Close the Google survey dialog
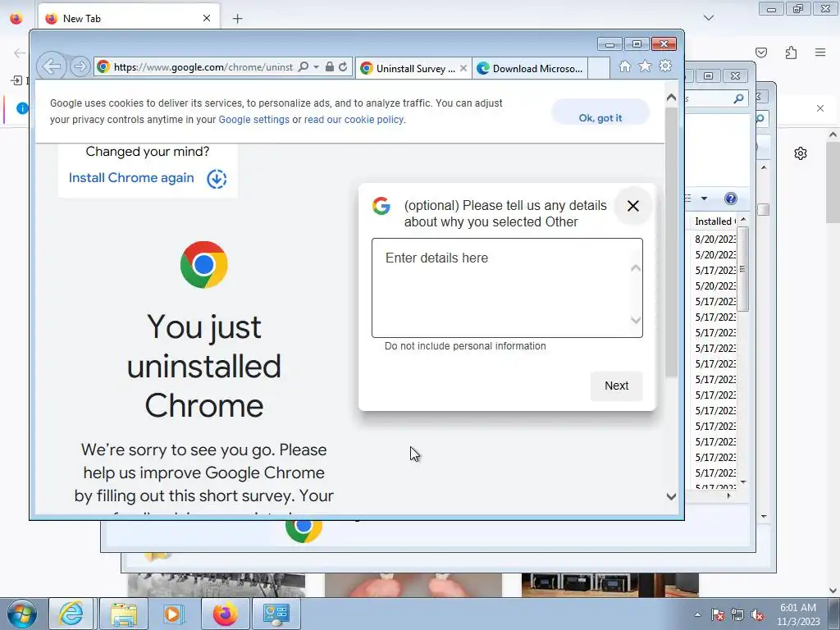Image resolution: width=840 pixels, height=630 pixels. tap(632, 206)
